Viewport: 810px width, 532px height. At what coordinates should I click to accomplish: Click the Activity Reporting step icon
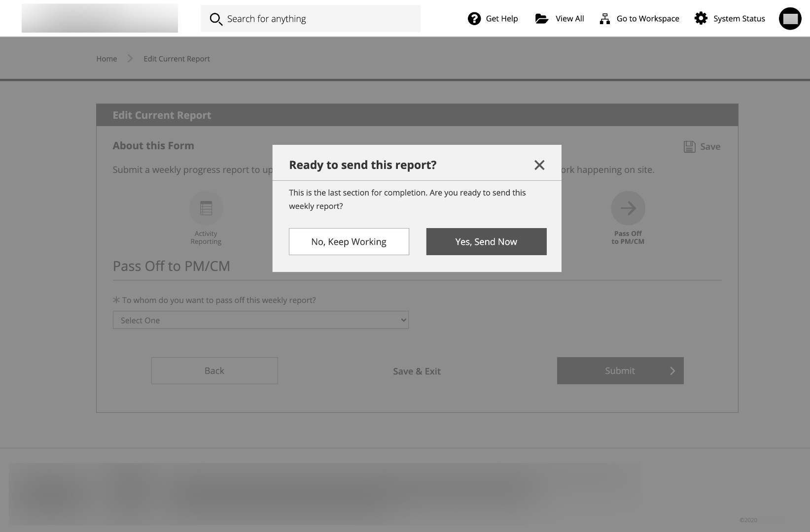pyautogui.click(x=206, y=208)
